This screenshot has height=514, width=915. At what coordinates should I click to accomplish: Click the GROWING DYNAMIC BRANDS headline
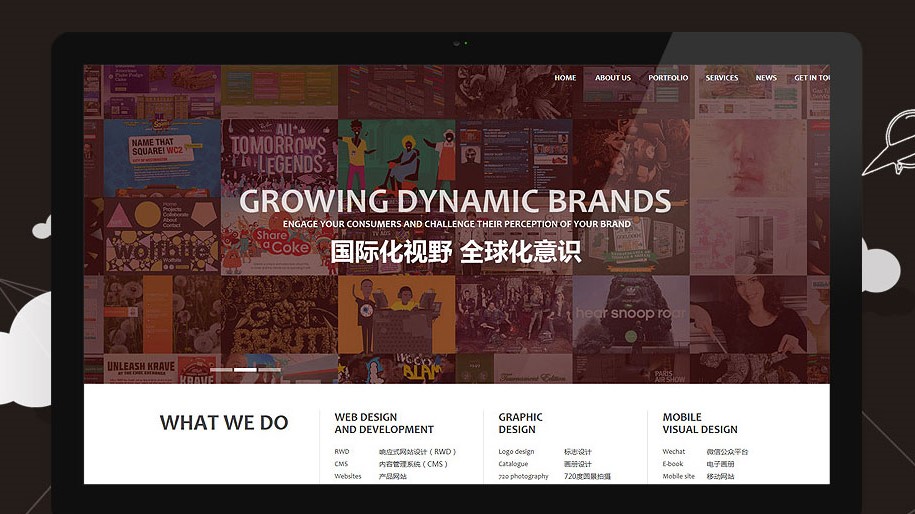coord(455,201)
